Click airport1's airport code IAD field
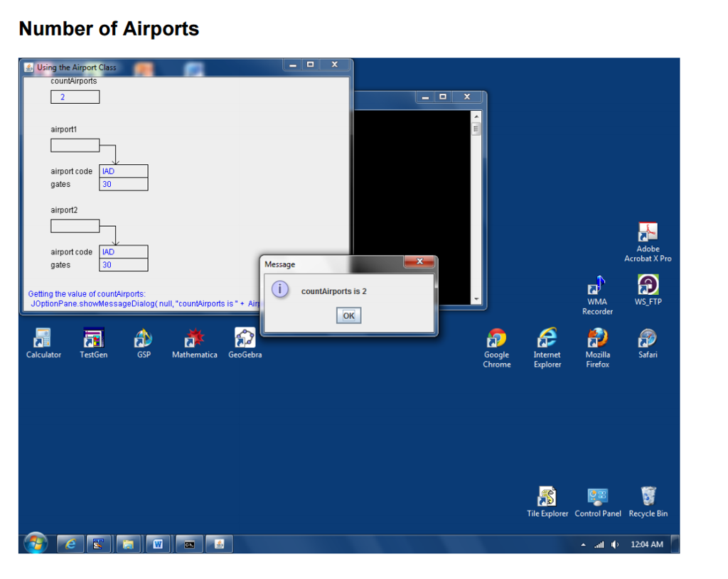Screen dimensions: 728x579 124,171
